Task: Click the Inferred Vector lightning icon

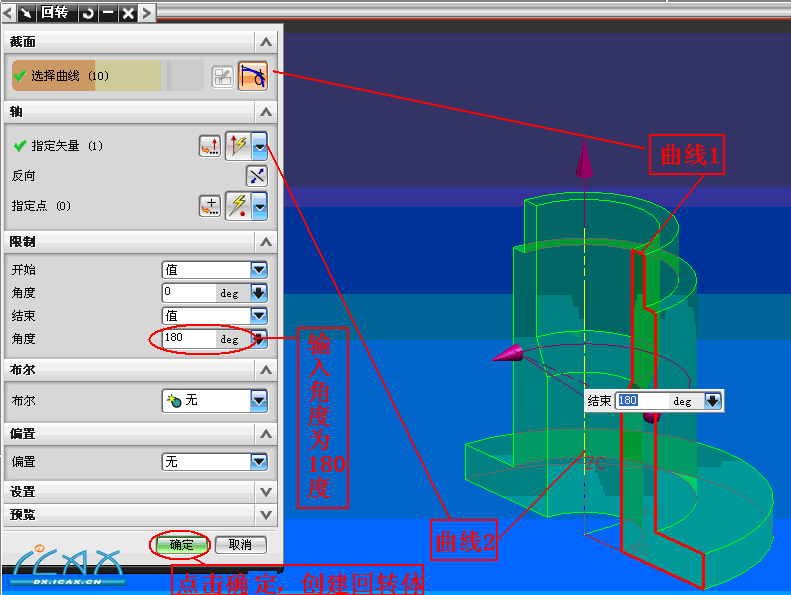Action: point(238,146)
